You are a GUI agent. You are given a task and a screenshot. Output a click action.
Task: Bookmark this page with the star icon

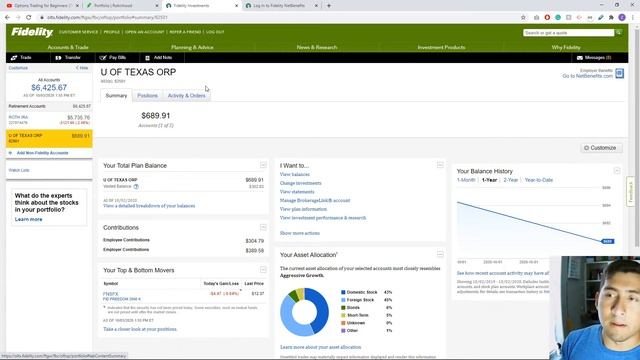click(x=523, y=18)
